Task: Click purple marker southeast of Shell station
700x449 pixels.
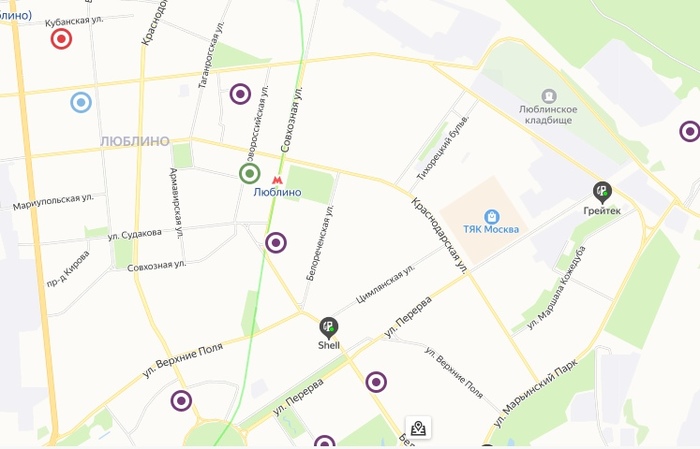Action: click(x=376, y=382)
